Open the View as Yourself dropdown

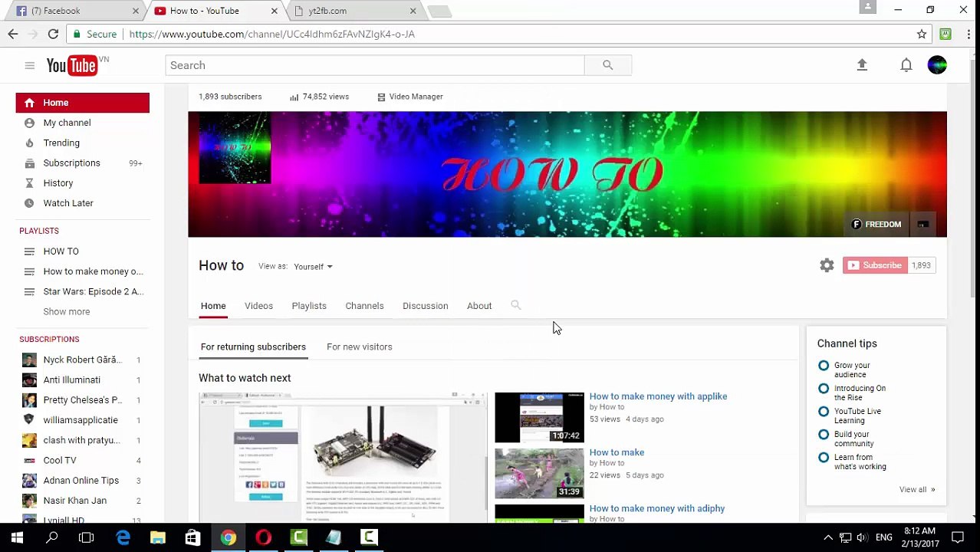pos(313,267)
